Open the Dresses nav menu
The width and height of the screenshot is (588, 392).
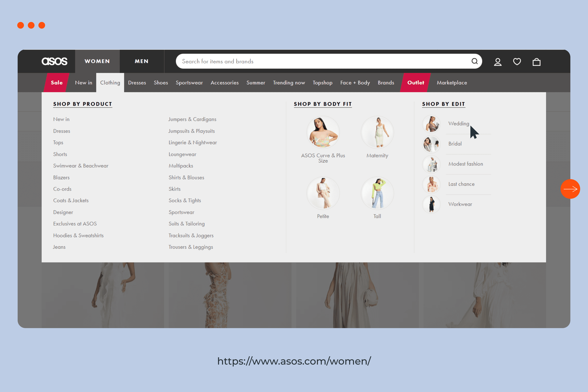(x=137, y=83)
